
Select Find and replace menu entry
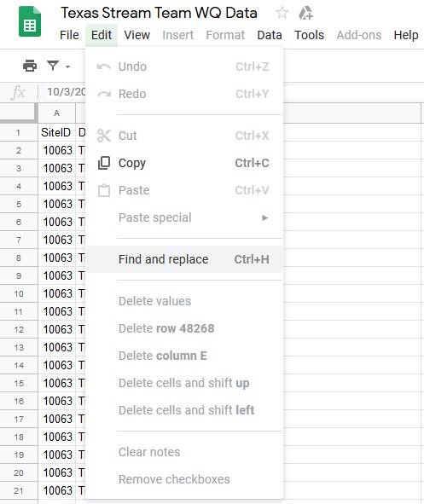[184, 259]
